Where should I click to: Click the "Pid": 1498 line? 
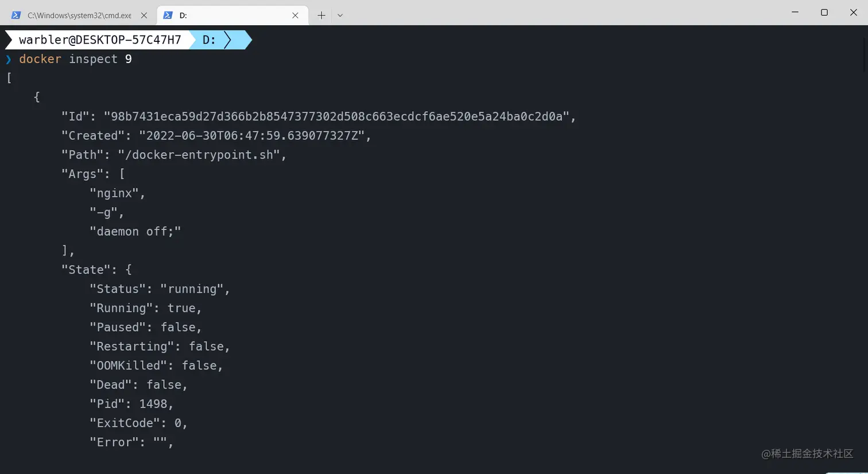pos(131,404)
